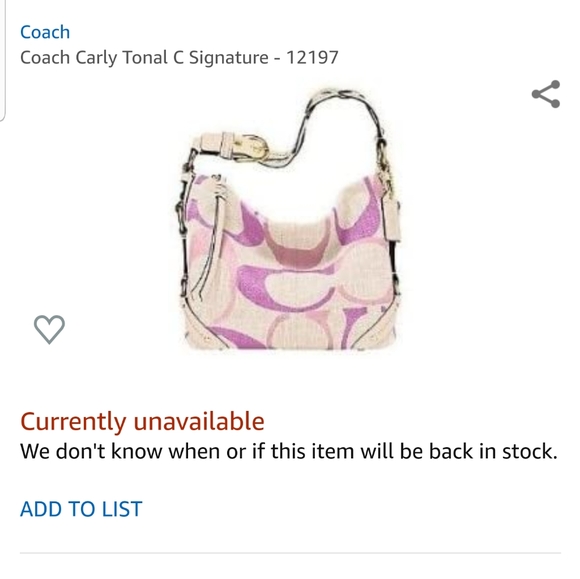The height and width of the screenshot is (579, 580).
Task: Click ADD TO LIST
Action: click(81, 509)
